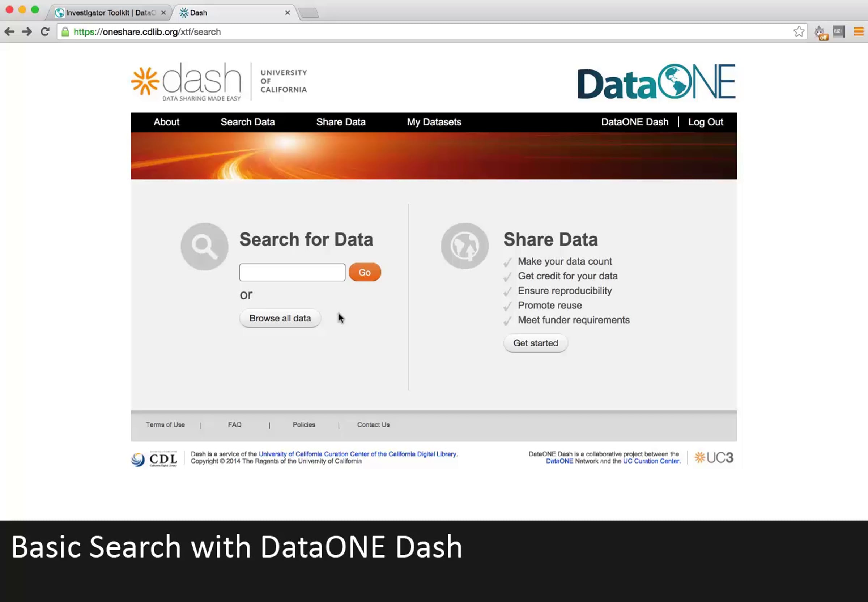Bookmark page with the star icon
The height and width of the screenshot is (602, 868).
click(x=799, y=32)
